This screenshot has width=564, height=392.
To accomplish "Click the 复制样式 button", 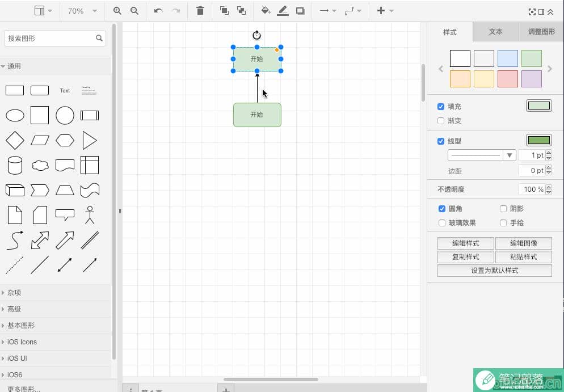I will click(x=466, y=257).
